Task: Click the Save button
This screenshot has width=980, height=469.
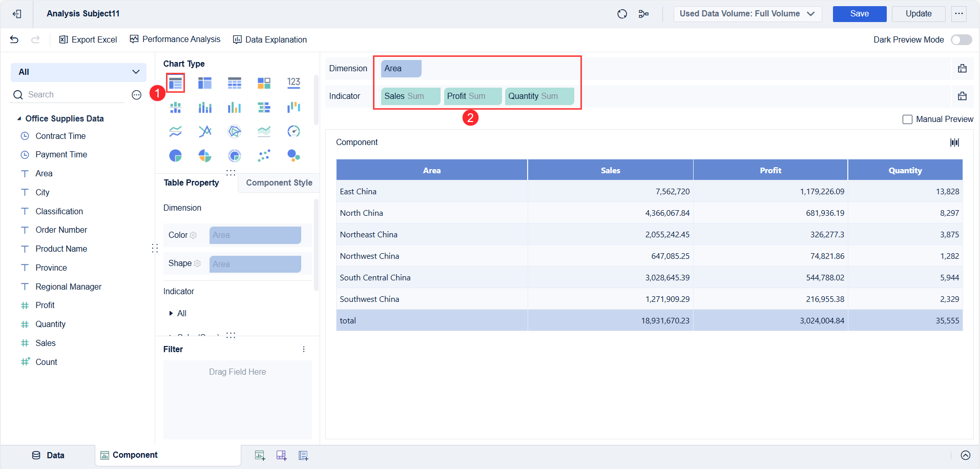Action: (860, 14)
